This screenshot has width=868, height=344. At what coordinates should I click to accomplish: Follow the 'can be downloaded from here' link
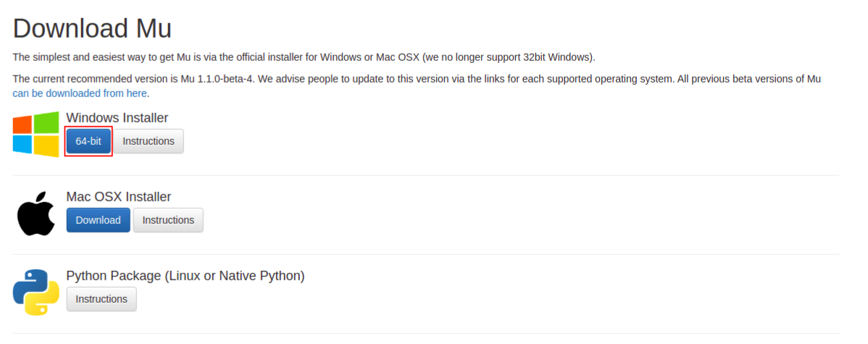(x=80, y=93)
